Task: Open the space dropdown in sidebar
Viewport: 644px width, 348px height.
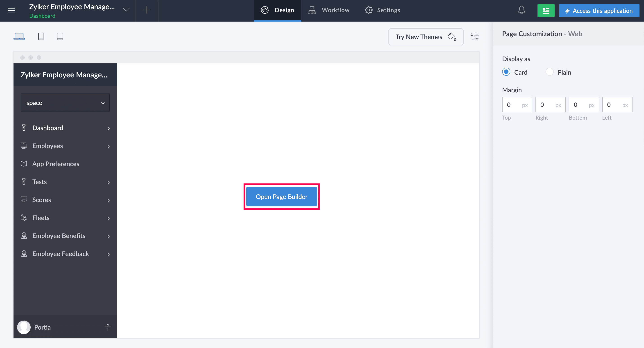Action: 65,103
